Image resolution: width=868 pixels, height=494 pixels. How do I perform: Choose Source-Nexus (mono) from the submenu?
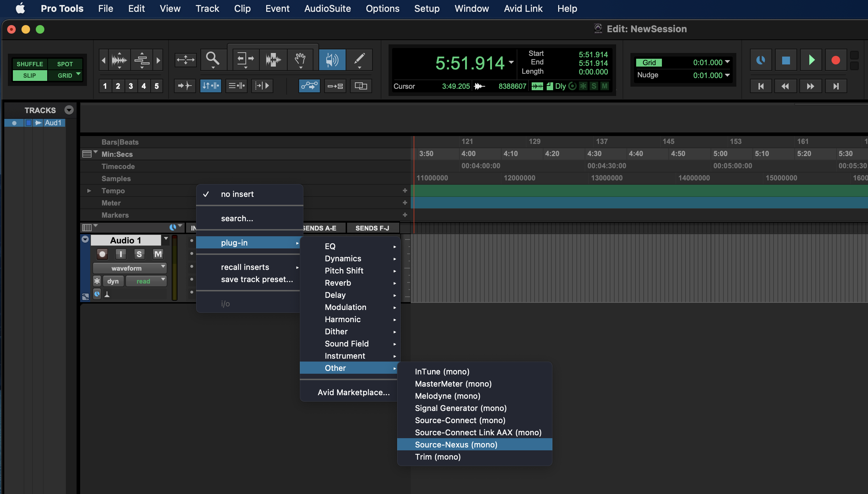456,445
